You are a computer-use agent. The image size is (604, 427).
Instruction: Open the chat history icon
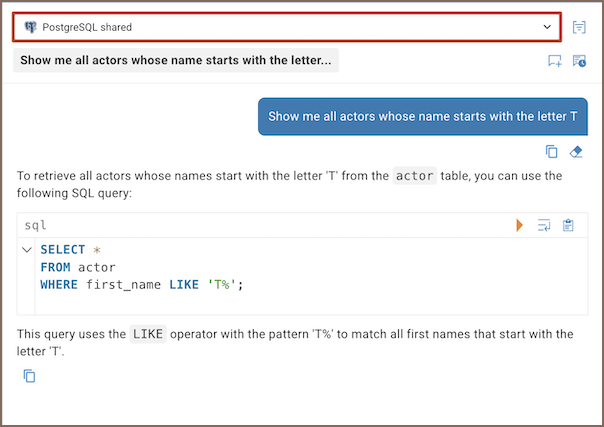tap(579, 61)
